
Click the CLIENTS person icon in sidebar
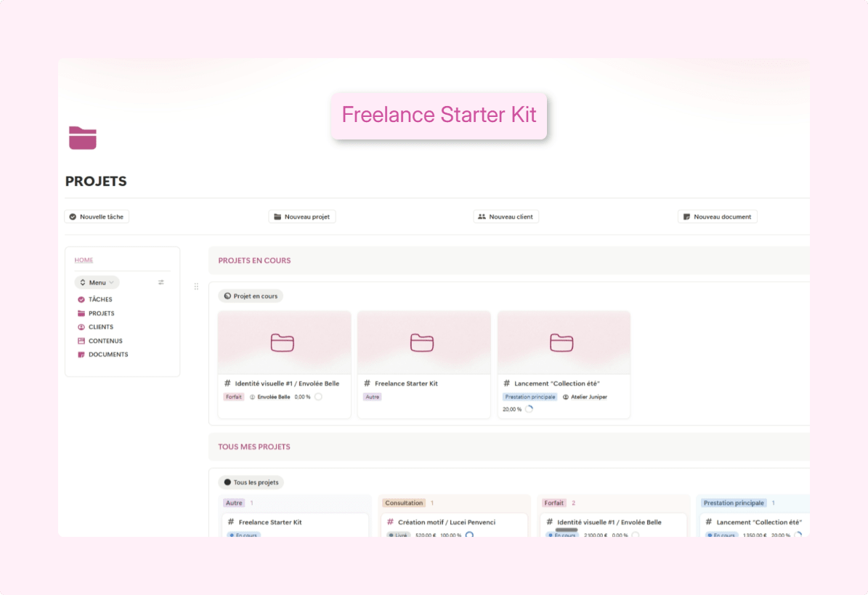click(81, 327)
